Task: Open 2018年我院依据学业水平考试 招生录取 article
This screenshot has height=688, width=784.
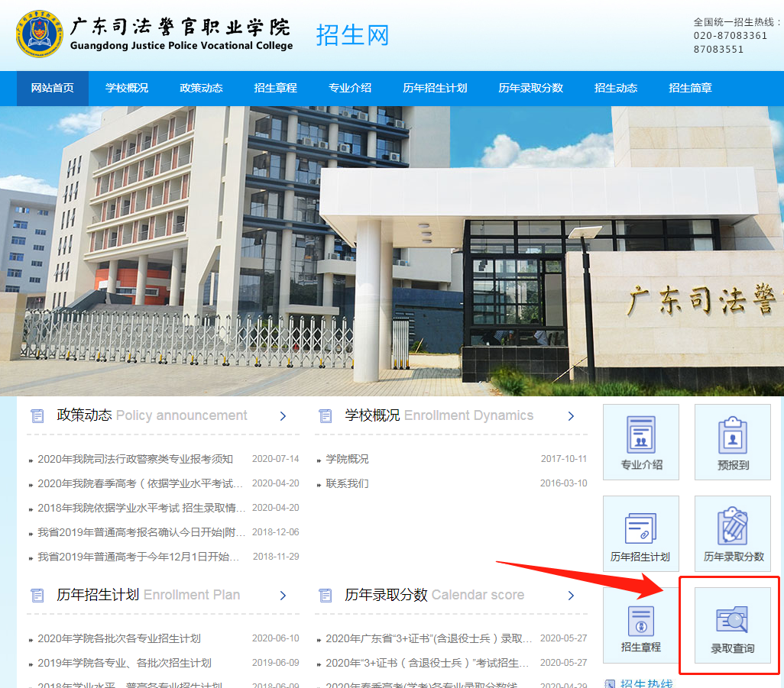Action: (x=141, y=508)
